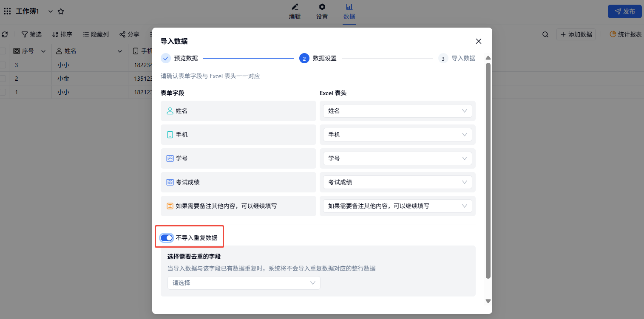Click the dialog scrollbar down arrow

point(488,301)
